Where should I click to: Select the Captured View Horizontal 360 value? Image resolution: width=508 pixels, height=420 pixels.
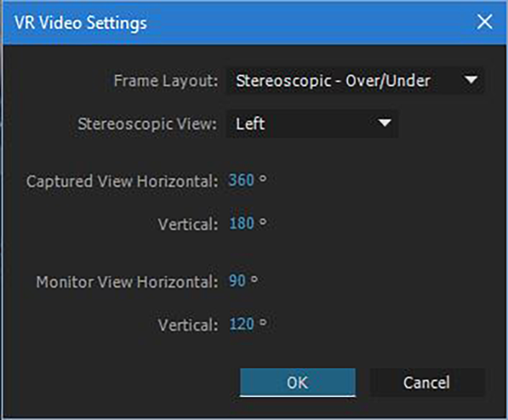241,181
